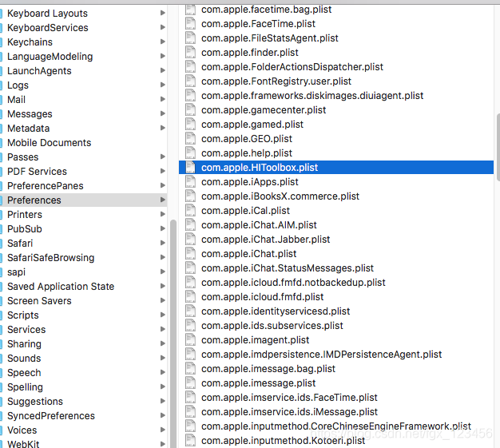Click the icon beside com.apple.help.plist
The width and height of the screenshot is (500, 448).
tap(190, 153)
